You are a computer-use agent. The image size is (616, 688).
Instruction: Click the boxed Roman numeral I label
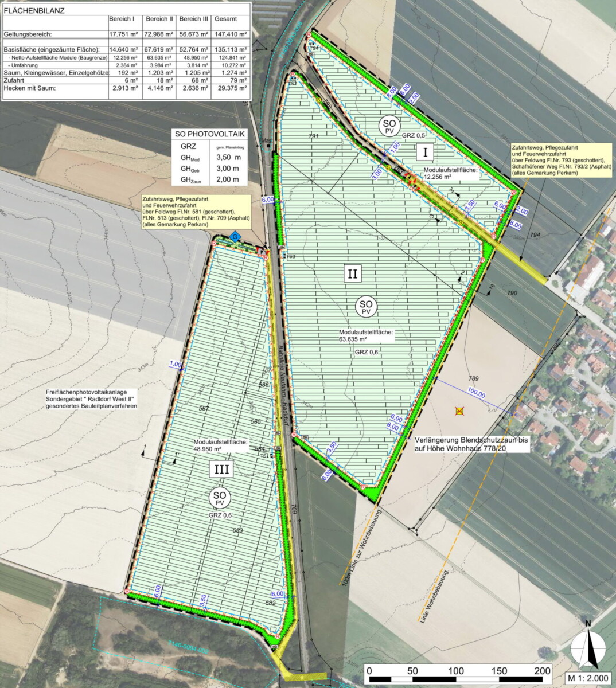click(425, 152)
